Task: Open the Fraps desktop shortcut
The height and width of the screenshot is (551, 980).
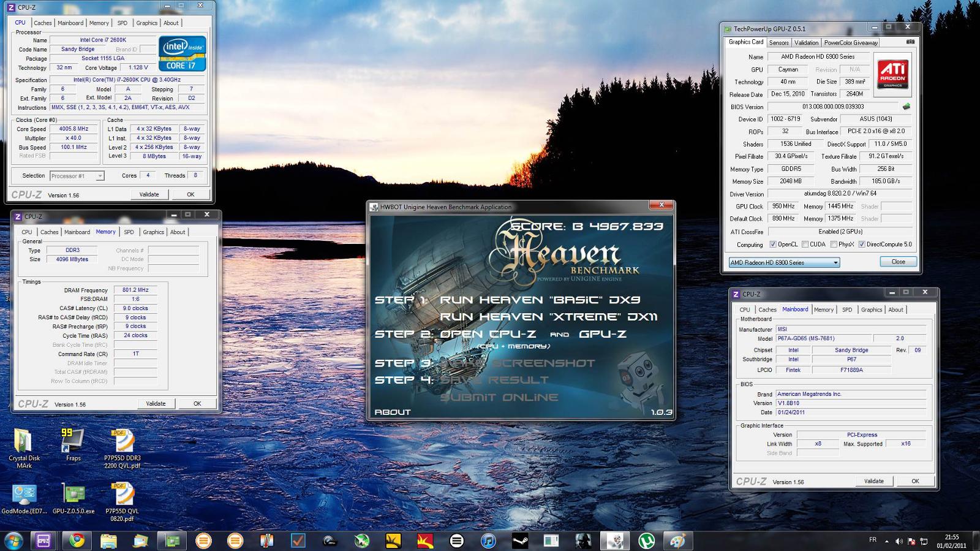Action: point(73,445)
